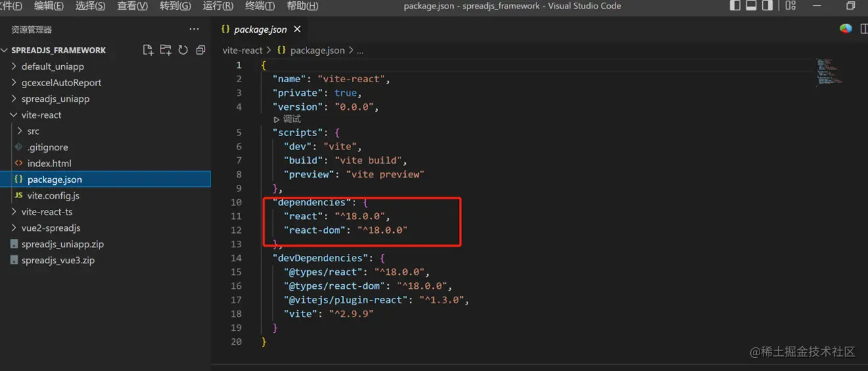Click the "@types/react-dom" key
The image size is (868, 371).
pyautogui.click(x=335, y=285)
